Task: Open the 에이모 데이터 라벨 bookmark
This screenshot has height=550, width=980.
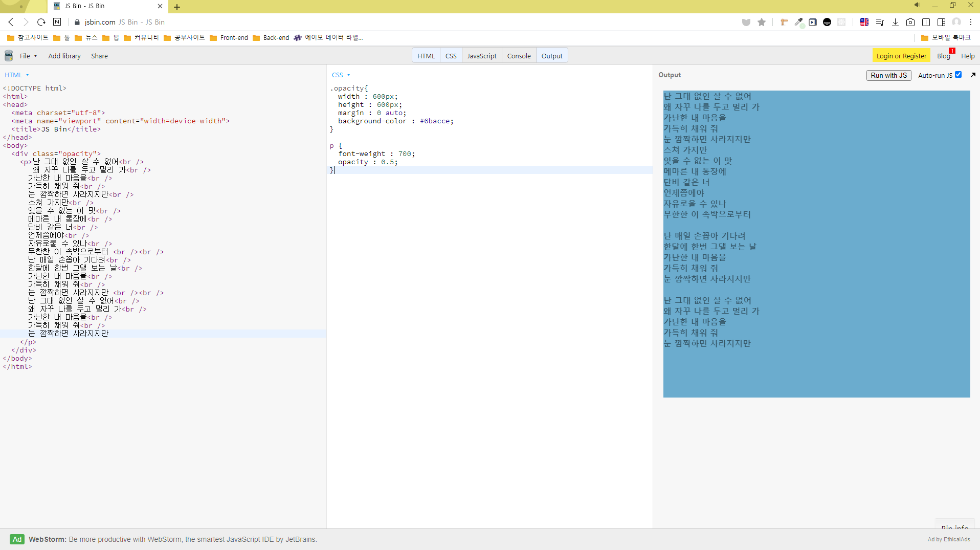Action: click(x=328, y=37)
